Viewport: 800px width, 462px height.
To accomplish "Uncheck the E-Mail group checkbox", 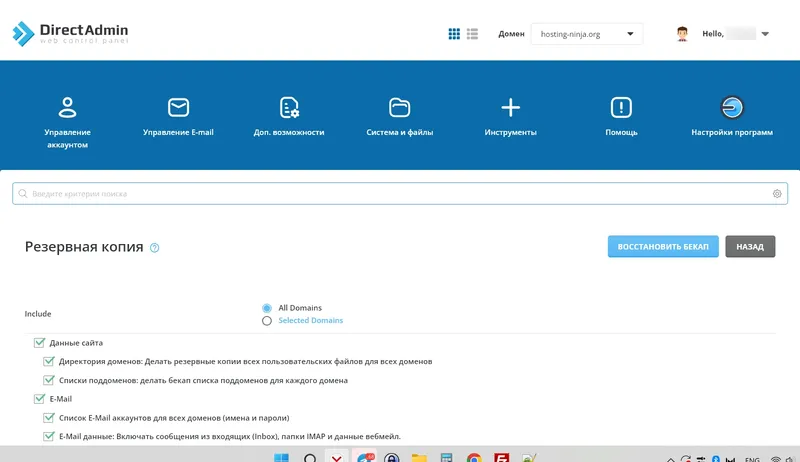I will (39, 399).
